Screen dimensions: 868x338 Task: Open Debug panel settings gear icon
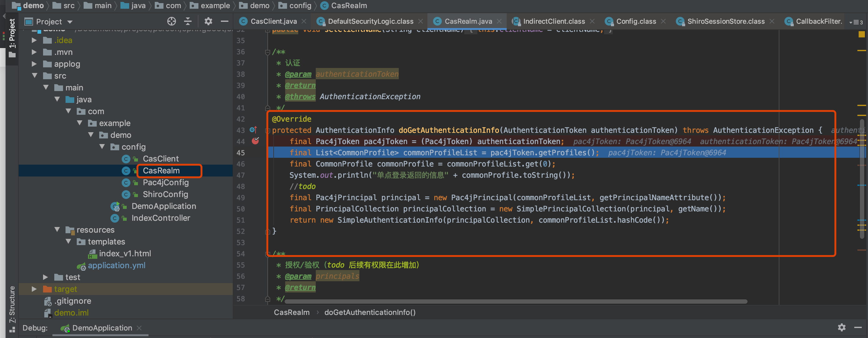click(841, 327)
